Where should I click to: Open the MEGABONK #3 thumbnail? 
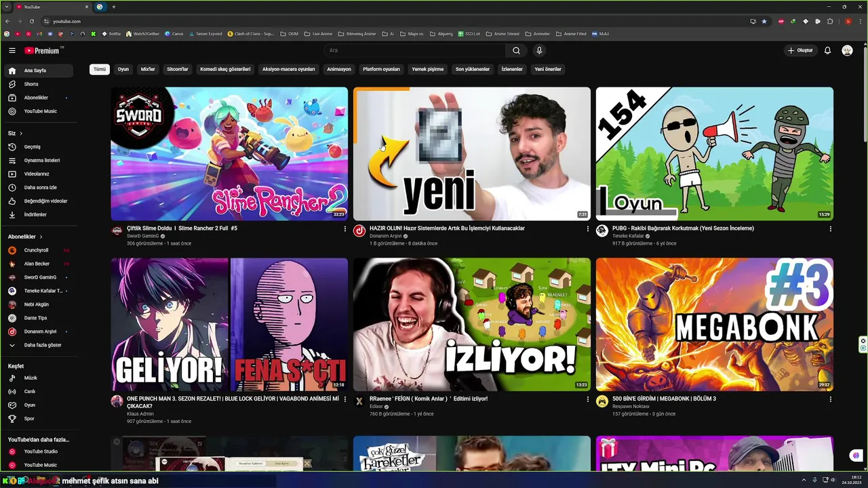click(x=715, y=325)
